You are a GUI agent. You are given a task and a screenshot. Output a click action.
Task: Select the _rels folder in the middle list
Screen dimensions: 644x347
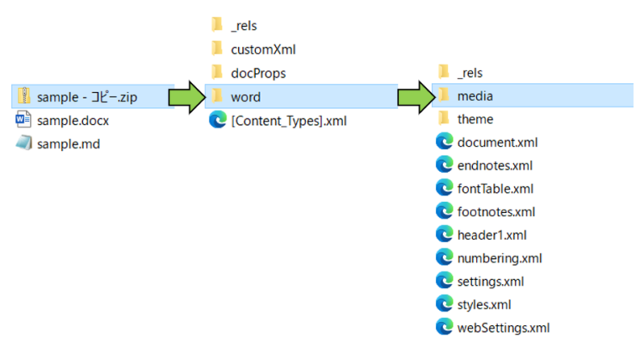point(243,26)
